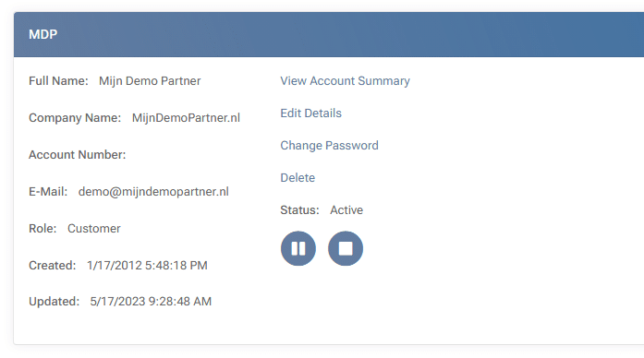Click the pause account icon button
Screen dimensions: 644x358
(298, 248)
